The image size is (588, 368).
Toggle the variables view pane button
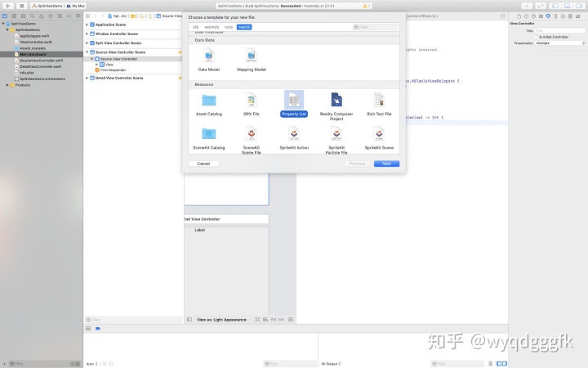pyautogui.click(x=499, y=363)
